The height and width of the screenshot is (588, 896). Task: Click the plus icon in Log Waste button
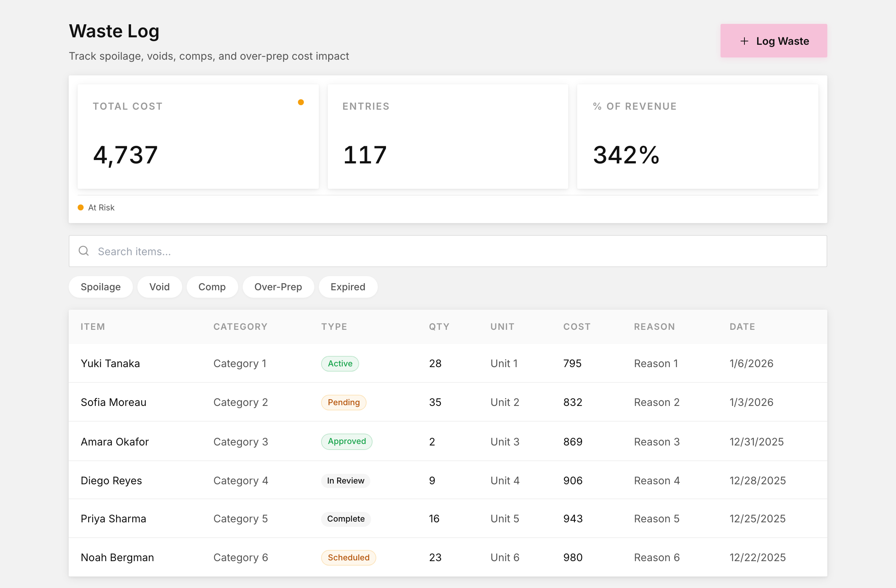tap(744, 41)
